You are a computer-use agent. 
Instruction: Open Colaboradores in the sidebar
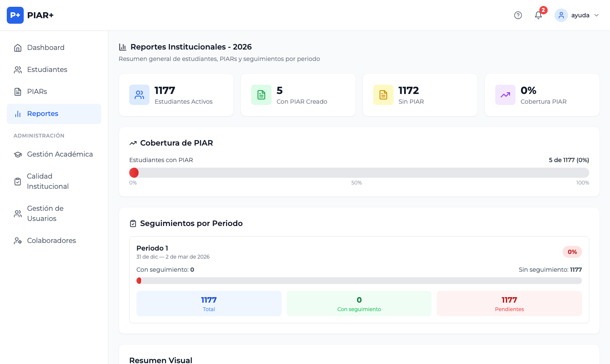pos(51,240)
